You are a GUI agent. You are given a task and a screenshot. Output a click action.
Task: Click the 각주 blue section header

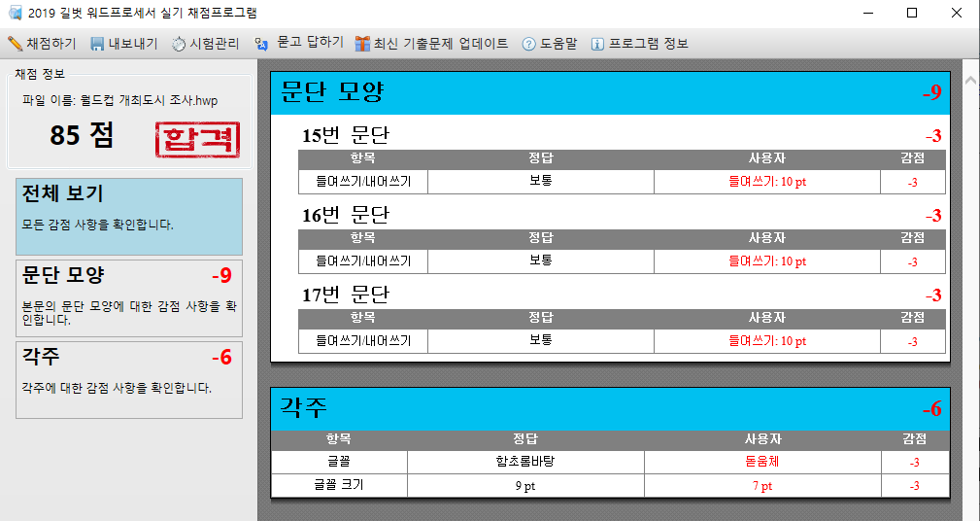click(610, 409)
